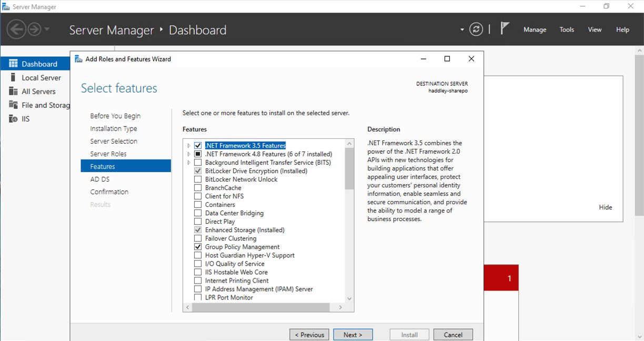Viewport: 644px width, 341px height.
Task: Go to Server Selection step
Action: click(114, 141)
